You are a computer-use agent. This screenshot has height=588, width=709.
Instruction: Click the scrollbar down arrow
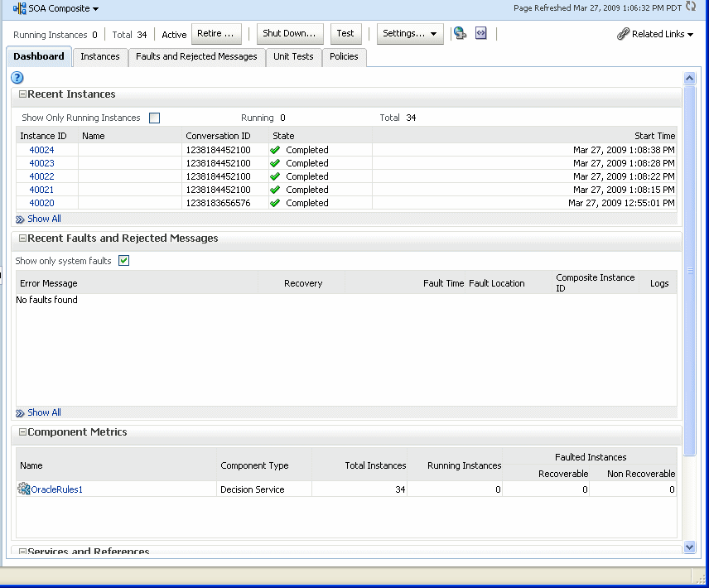690,547
